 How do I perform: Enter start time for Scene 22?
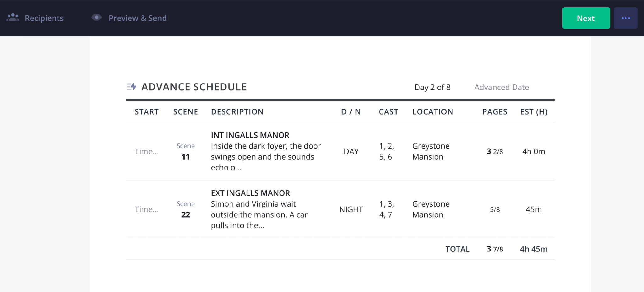pos(147,209)
